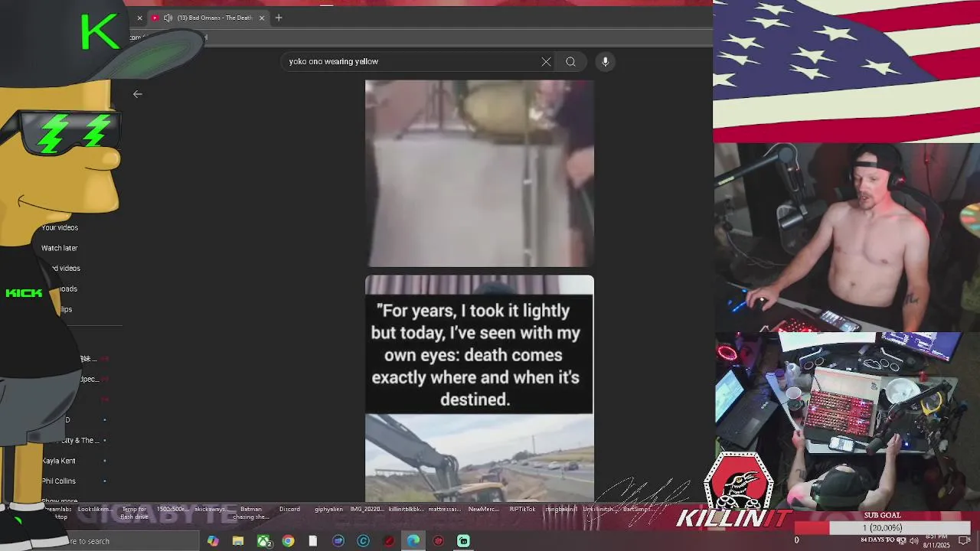Image resolution: width=980 pixels, height=551 pixels.
Task: Close the first partially hidden tab
Action: [139, 18]
